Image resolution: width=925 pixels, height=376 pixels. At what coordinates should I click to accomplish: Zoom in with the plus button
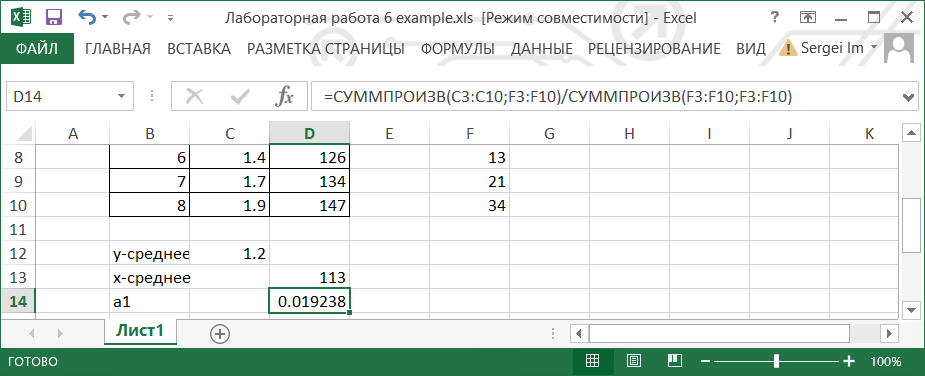point(849,361)
